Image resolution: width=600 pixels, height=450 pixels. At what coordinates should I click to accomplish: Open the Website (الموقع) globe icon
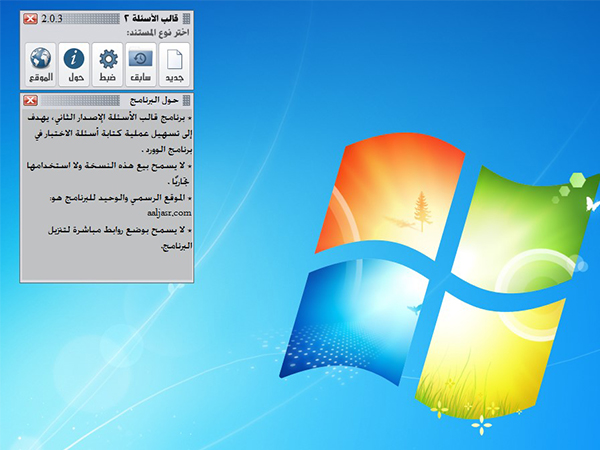coord(40,64)
